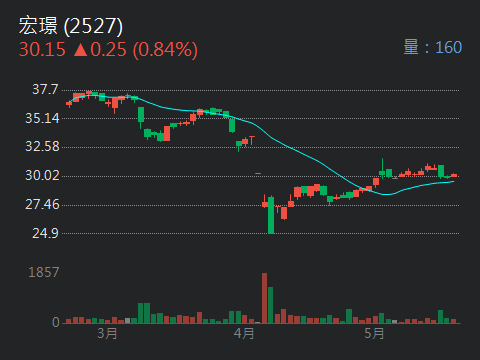Click the 0 volume axis label
This screenshot has height=360, width=480.
[56, 322]
